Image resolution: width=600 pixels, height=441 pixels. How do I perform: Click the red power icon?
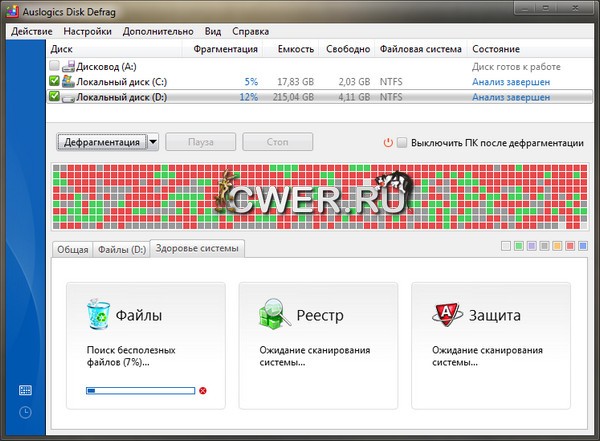(x=388, y=142)
